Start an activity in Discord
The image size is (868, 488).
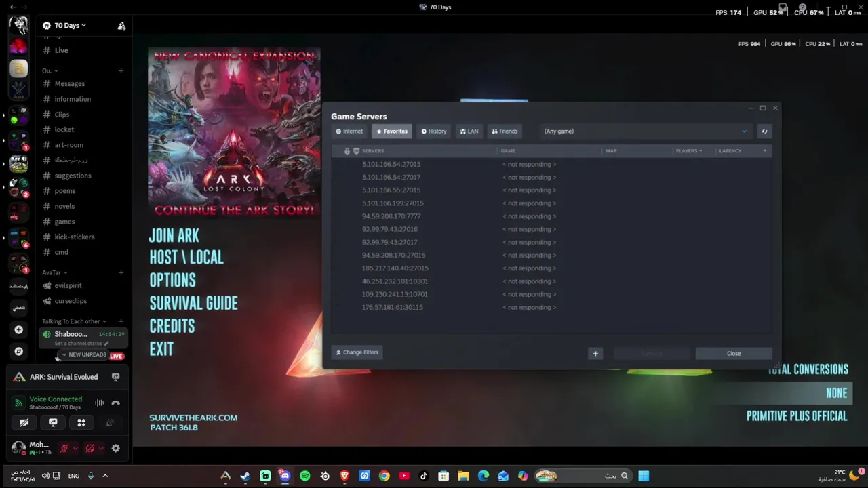point(81,422)
